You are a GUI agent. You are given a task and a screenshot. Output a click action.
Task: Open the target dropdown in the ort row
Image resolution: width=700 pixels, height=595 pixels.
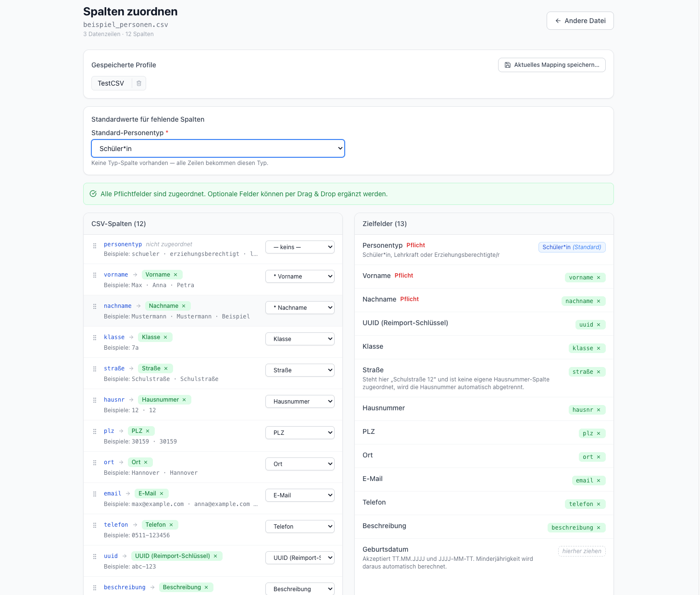(x=300, y=464)
